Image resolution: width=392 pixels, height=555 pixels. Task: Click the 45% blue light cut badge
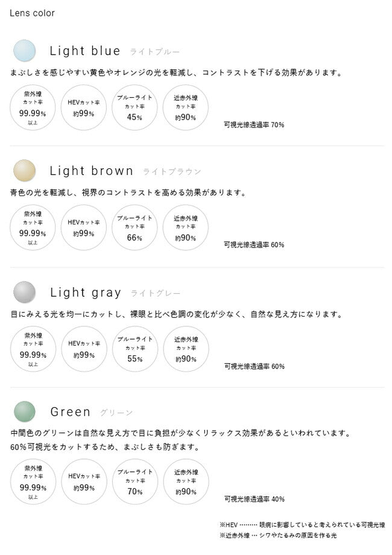point(134,107)
